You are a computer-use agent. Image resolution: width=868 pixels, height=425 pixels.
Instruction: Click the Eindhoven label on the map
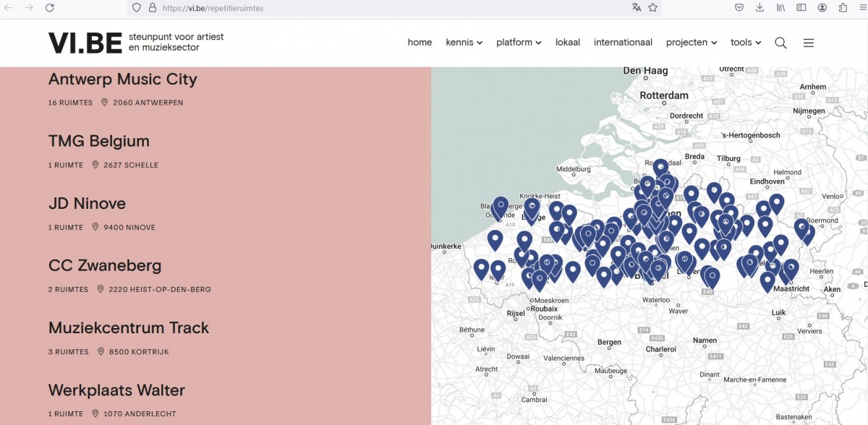(x=767, y=181)
